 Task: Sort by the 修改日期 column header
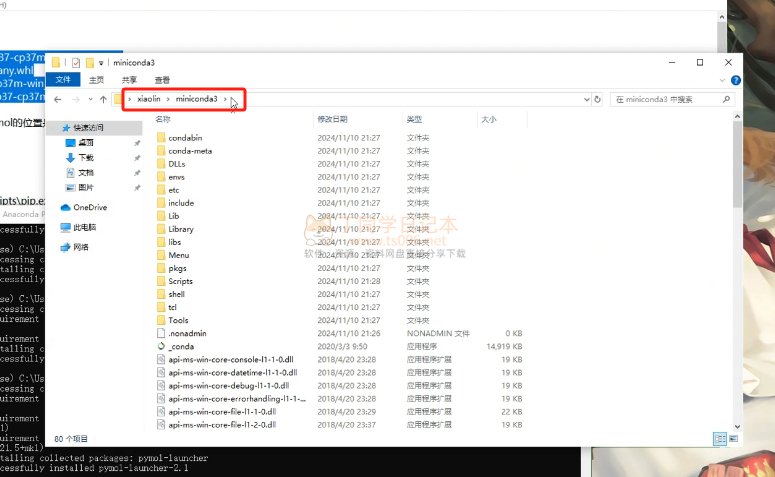click(333, 119)
